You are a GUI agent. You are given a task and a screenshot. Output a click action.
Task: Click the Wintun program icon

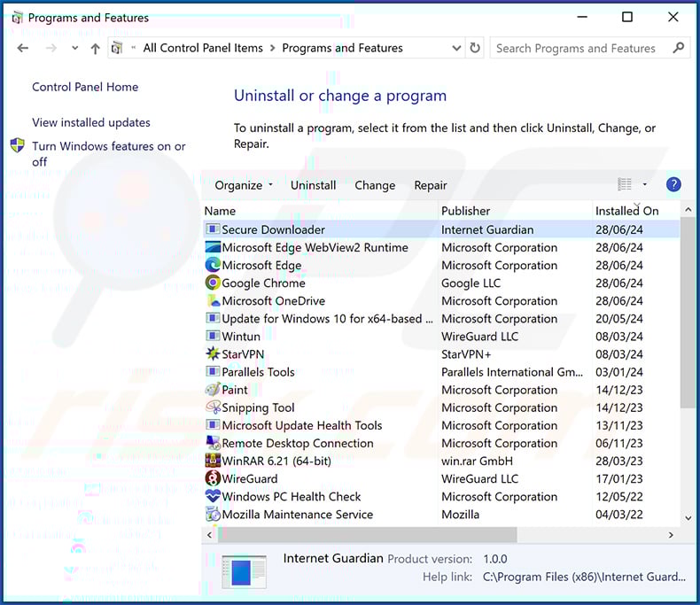tap(213, 336)
